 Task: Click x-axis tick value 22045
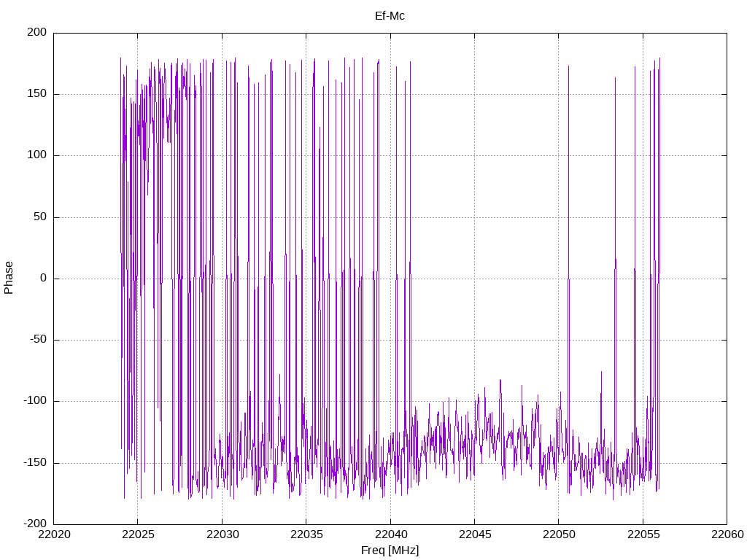pos(474,534)
